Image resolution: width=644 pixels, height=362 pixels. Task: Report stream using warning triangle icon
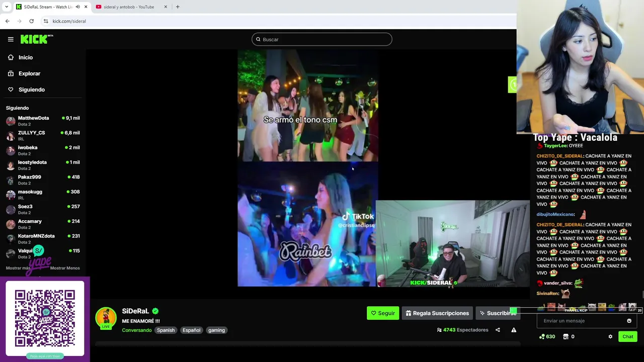pyautogui.click(x=514, y=330)
